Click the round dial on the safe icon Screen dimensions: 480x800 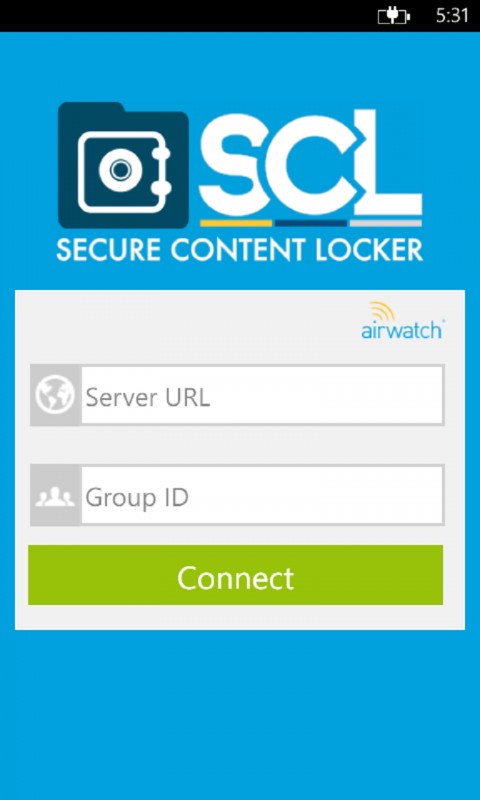120,170
